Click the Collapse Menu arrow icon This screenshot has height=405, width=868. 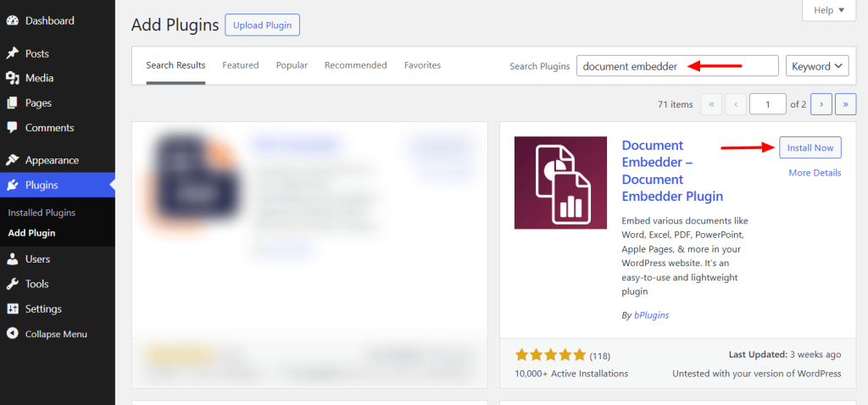12,334
